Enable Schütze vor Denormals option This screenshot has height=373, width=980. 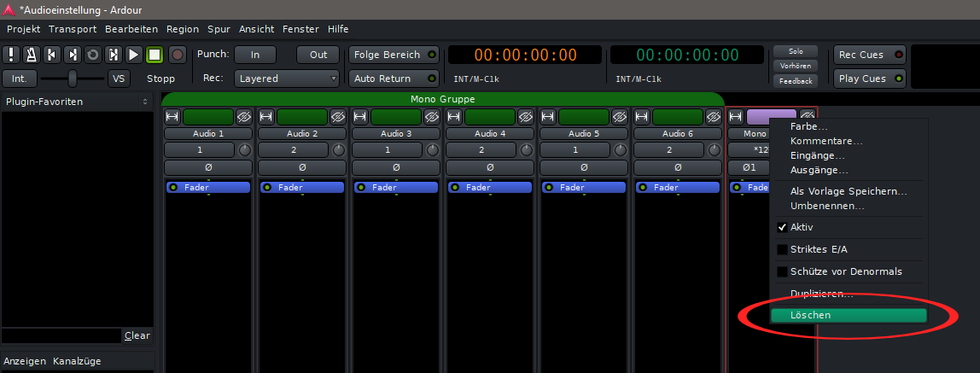[x=782, y=271]
